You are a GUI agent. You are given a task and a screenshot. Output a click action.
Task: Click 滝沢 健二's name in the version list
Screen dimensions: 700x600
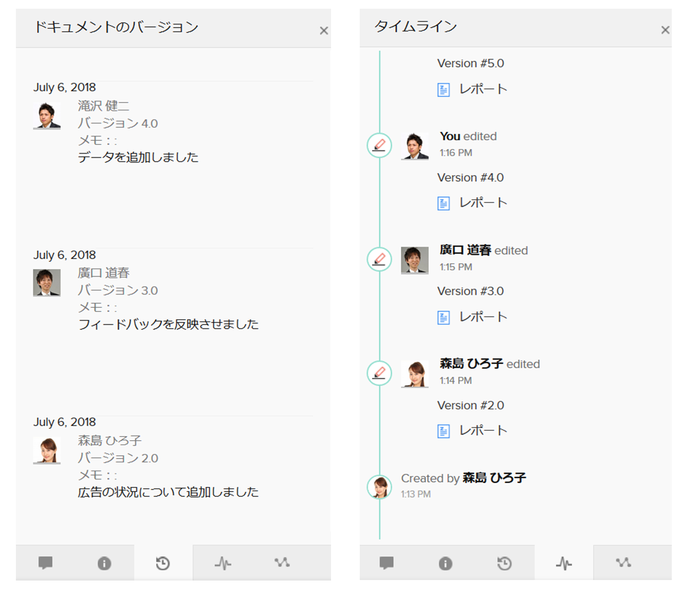coord(105,106)
